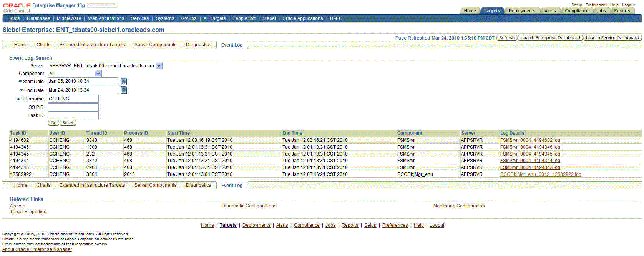Open log FSMSrvr_0004_4194344.log
644x256 pixels.
coord(530,161)
